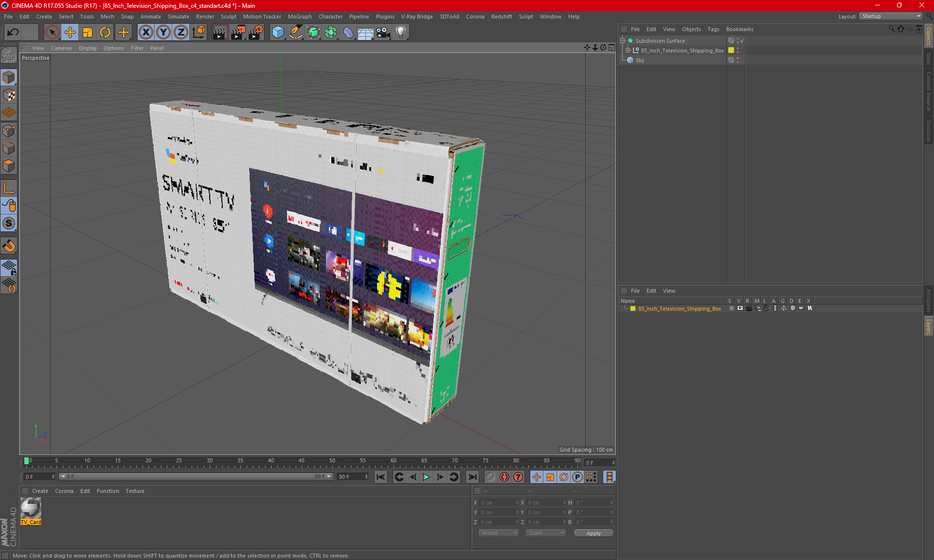Activate the Rotate tool icon
934x560 pixels.
click(105, 33)
